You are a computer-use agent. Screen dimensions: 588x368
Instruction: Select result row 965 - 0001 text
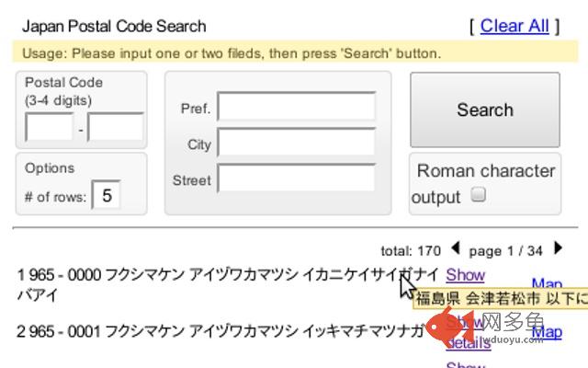click(220, 331)
